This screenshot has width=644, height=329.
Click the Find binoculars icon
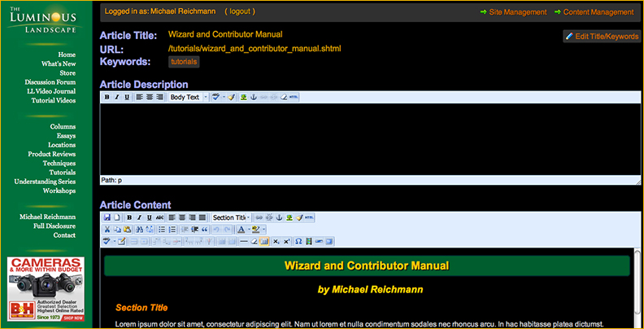[140, 230]
